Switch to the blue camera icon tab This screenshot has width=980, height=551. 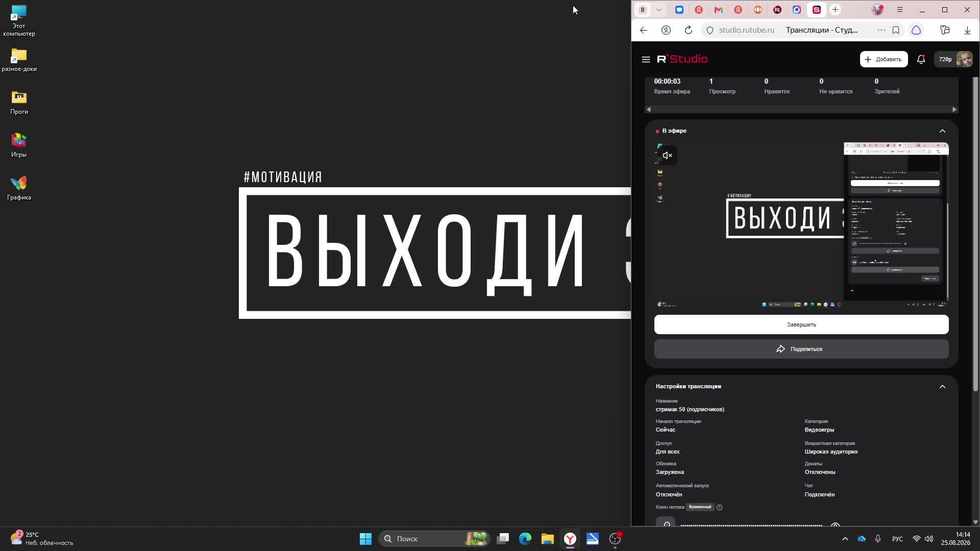click(797, 10)
